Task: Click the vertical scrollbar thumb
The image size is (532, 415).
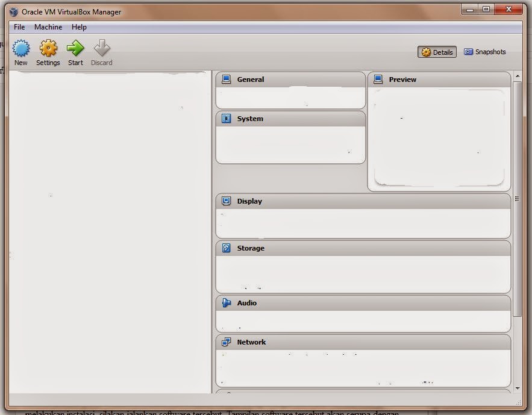Action: 518,199
